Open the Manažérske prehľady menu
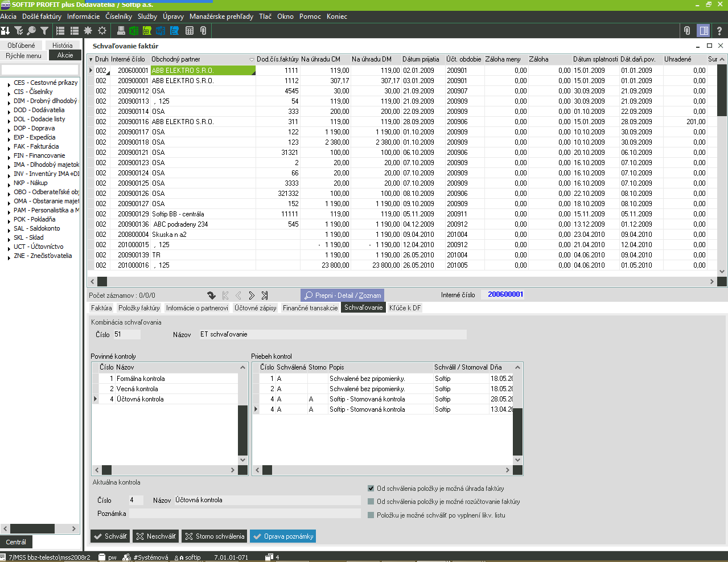728x562 pixels. pyautogui.click(x=221, y=17)
